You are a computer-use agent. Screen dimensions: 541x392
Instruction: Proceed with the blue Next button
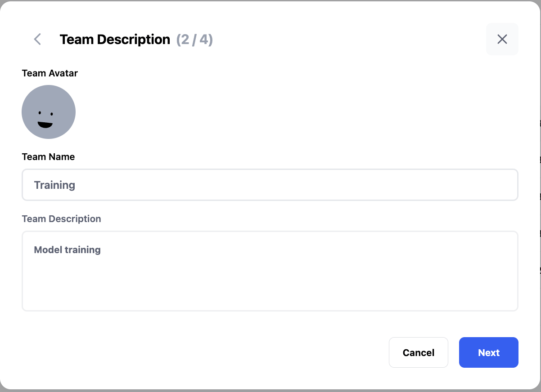pyautogui.click(x=488, y=352)
